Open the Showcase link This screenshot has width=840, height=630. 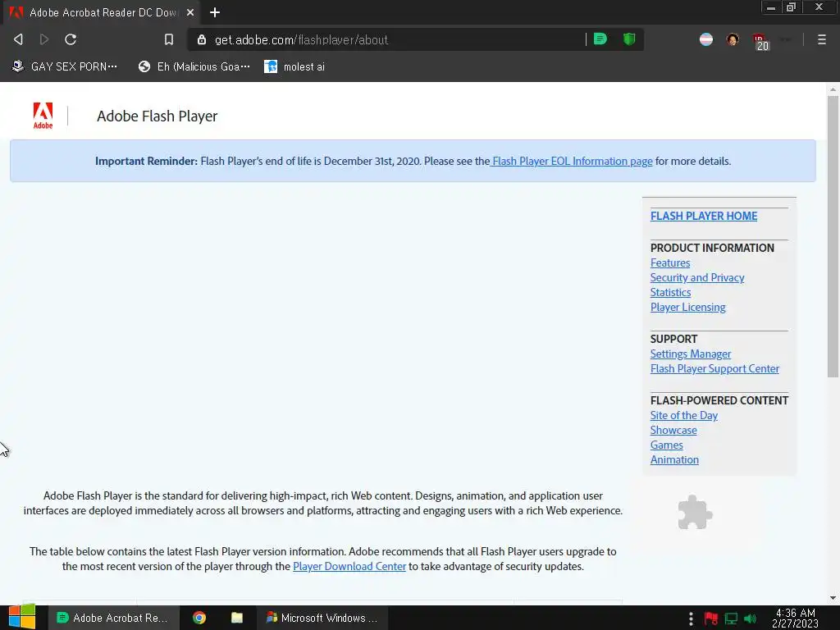point(673,430)
